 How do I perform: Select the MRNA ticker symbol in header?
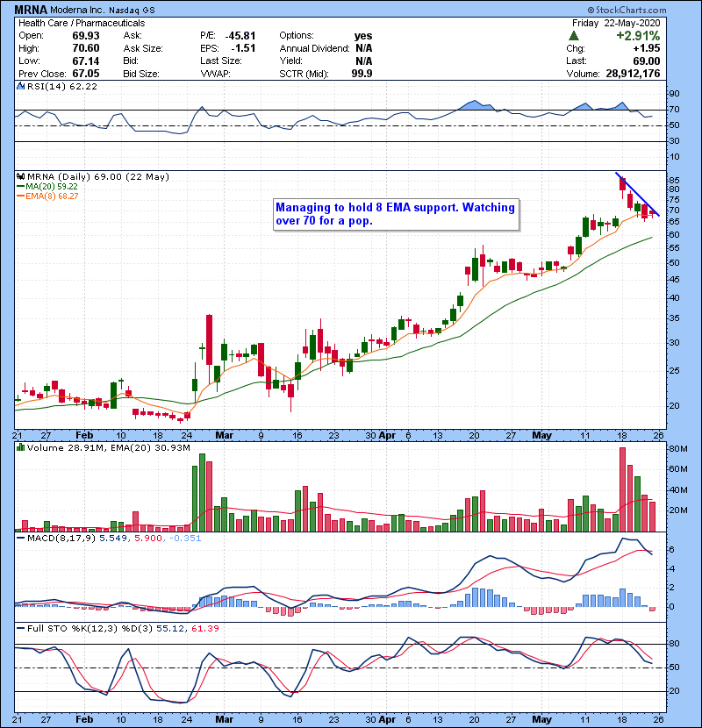[31, 10]
